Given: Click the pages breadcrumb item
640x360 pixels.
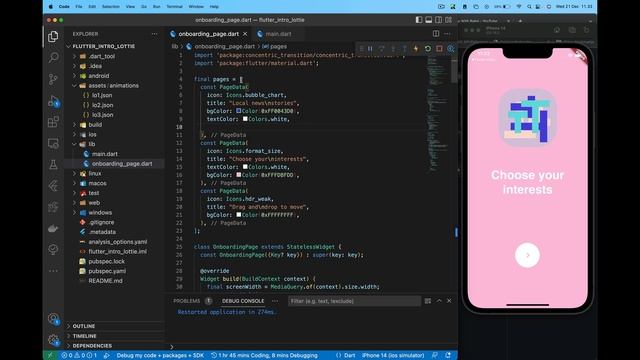Looking at the screenshot, I should [278, 47].
